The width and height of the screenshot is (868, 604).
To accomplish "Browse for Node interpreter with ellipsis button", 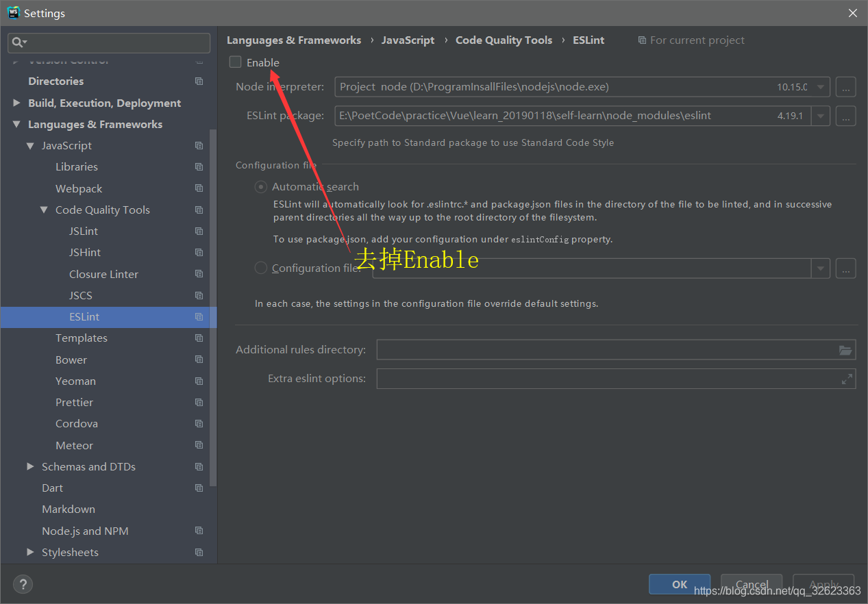I will [846, 87].
